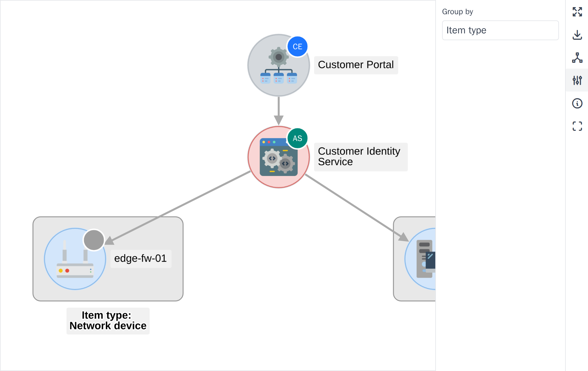Open the info circle icon
Viewport: 588px width, 371px height.
577,103
